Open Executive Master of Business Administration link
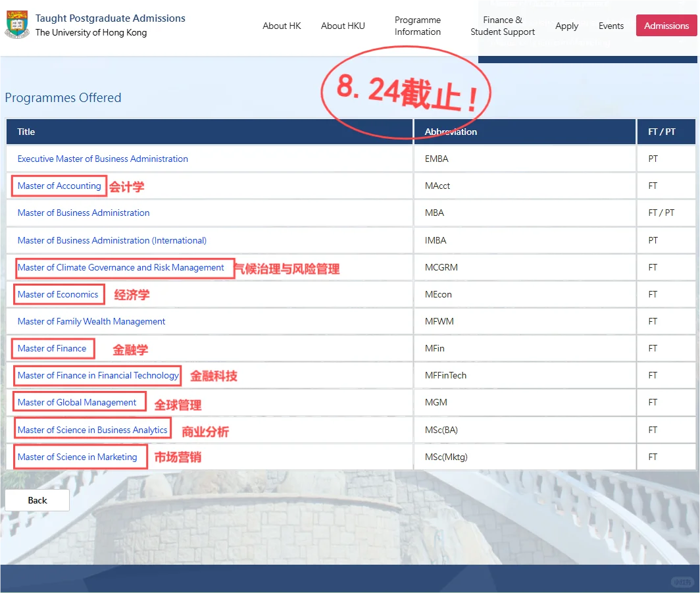 (103, 159)
